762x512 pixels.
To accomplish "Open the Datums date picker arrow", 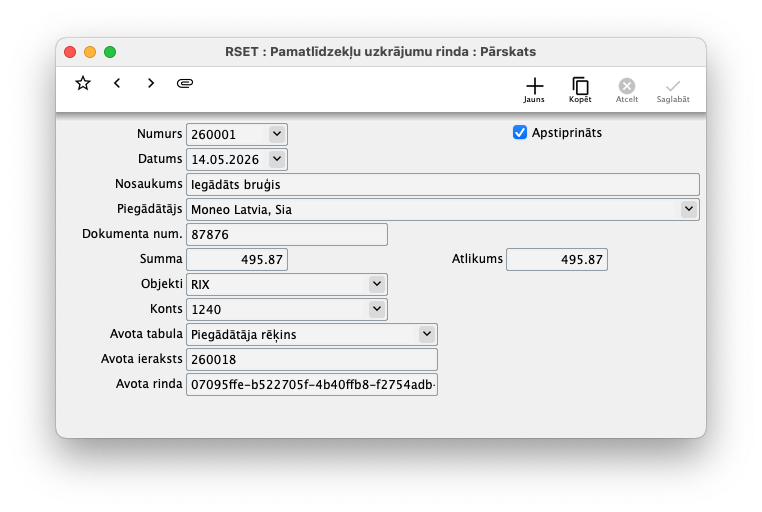I will [277, 159].
